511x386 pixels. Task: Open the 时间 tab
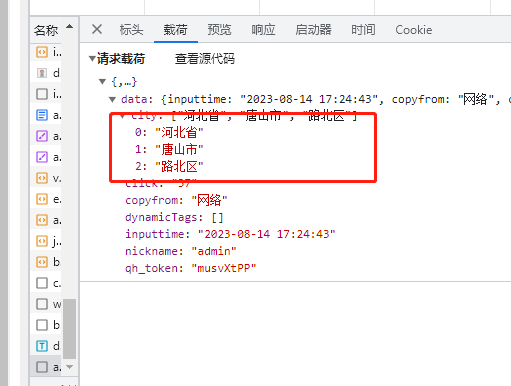tap(363, 30)
